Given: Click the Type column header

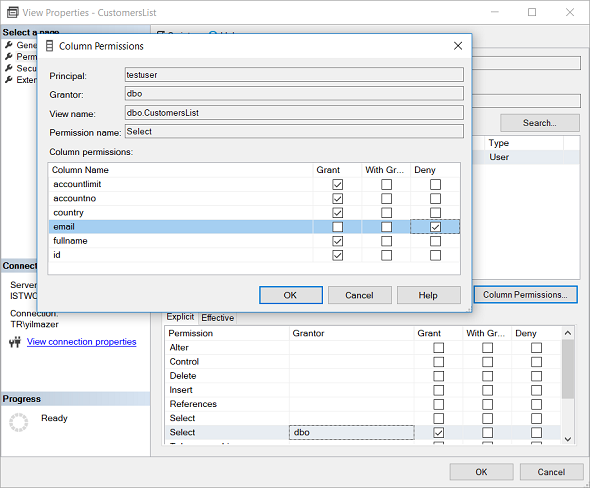Looking at the screenshot, I should point(524,143).
